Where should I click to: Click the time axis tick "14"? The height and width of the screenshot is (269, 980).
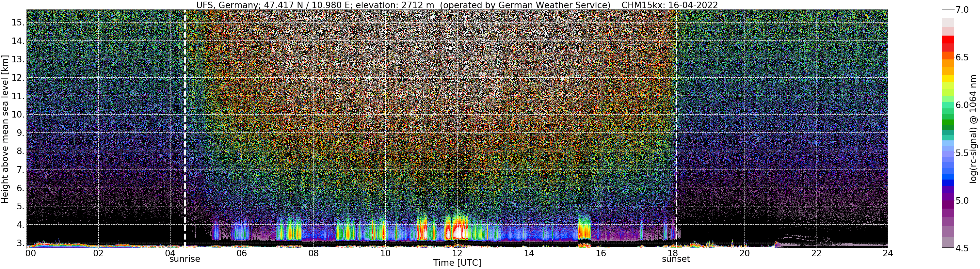(x=529, y=253)
